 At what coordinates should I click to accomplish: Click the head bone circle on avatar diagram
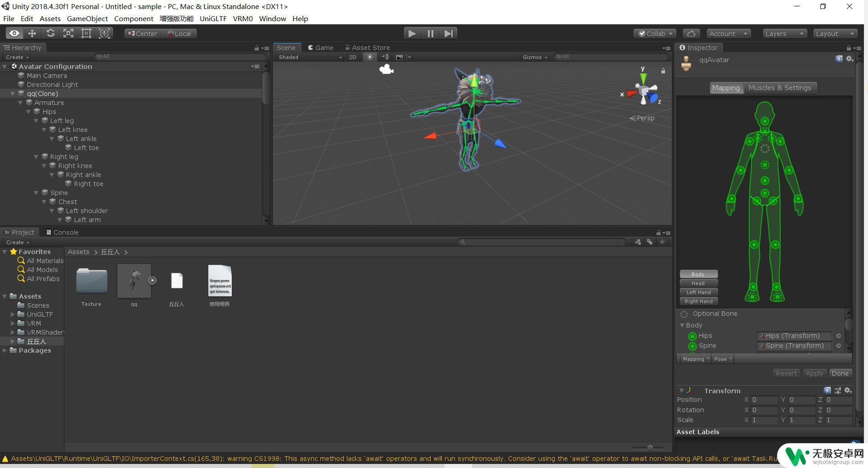pyautogui.click(x=765, y=121)
